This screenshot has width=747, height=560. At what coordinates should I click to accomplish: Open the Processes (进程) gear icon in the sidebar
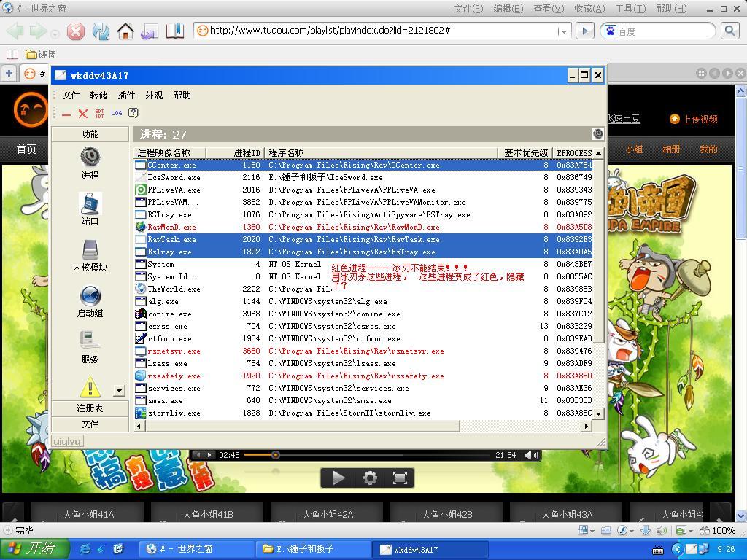coord(90,157)
